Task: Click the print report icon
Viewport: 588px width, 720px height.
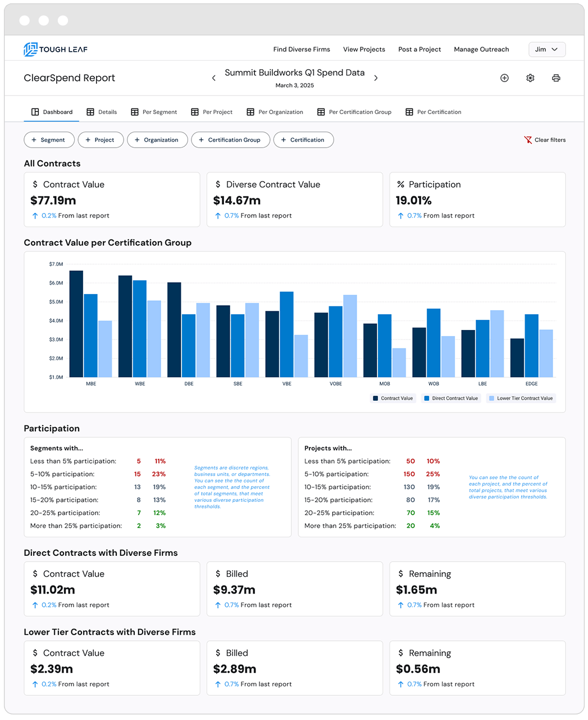Action: tap(556, 78)
